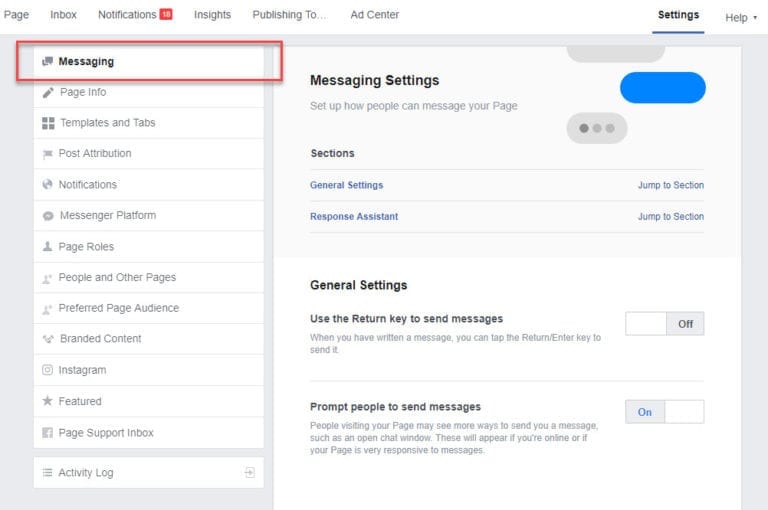Image resolution: width=768 pixels, height=510 pixels.
Task: Click the 'Set up how people can message your Page' text
Action: [414, 106]
